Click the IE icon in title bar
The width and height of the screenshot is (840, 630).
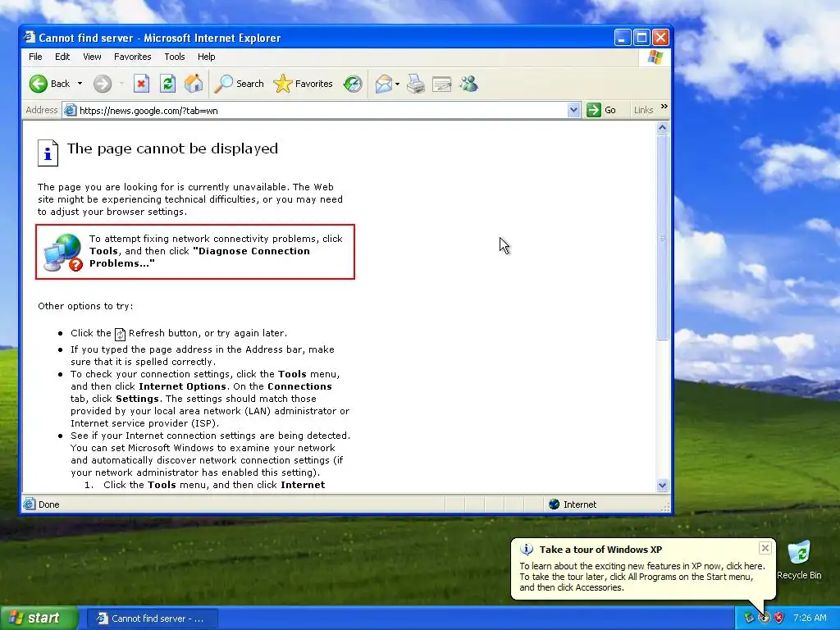pyautogui.click(x=30, y=38)
